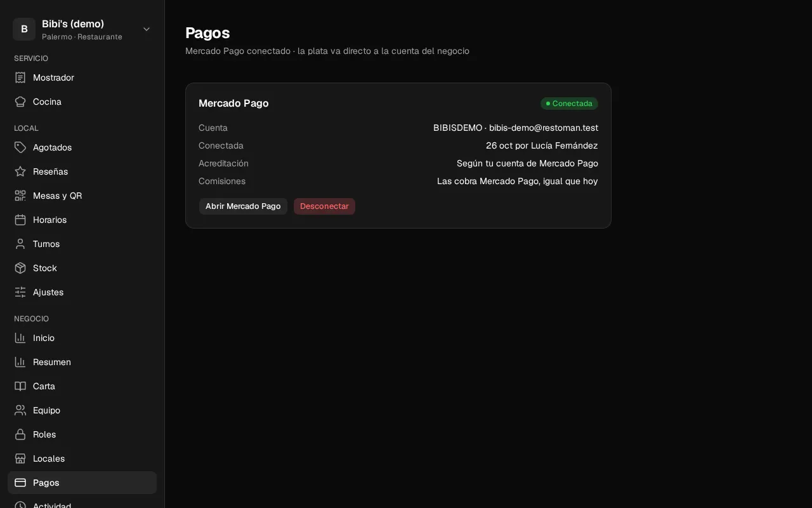Click the Mesas y QR code icon
Viewport: 812px width, 508px height.
click(x=20, y=196)
